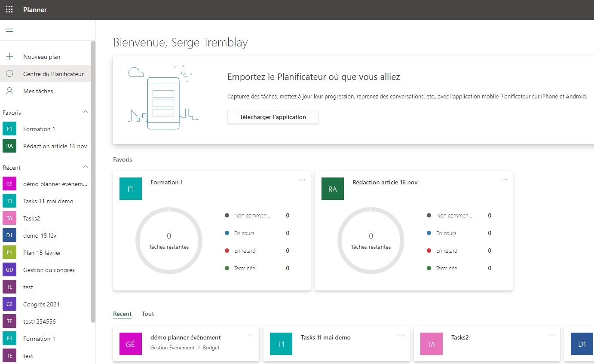
Task: Click the Centre du Planificateur circle icon
Action: 9,74
